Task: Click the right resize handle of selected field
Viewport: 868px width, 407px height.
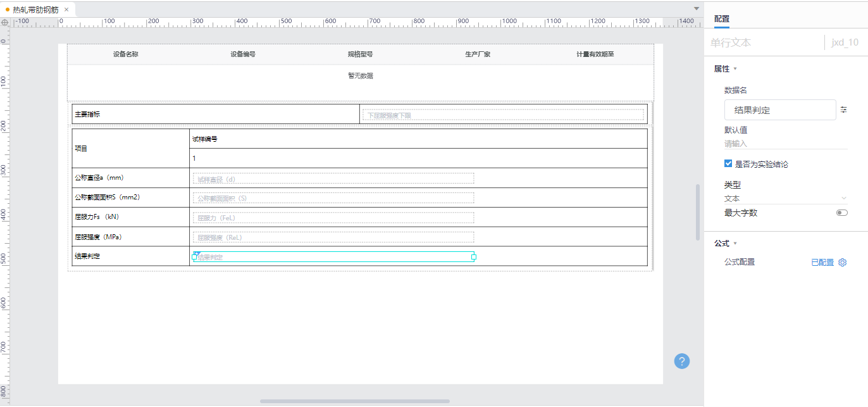Action: 474,257
